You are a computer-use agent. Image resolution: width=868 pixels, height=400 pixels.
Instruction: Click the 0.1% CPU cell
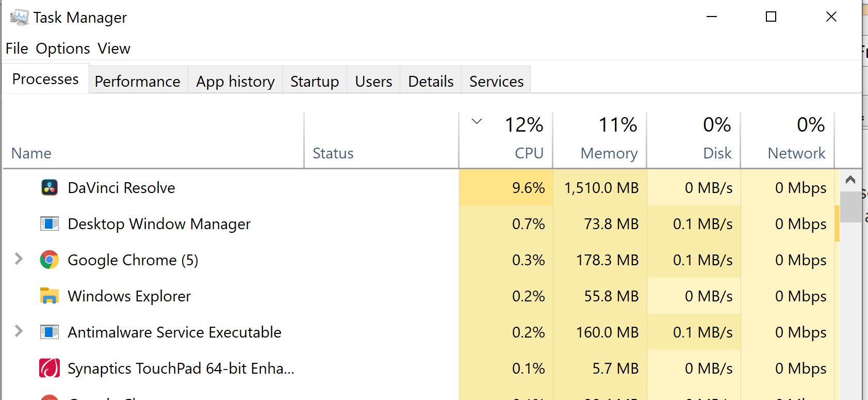click(506, 368)
